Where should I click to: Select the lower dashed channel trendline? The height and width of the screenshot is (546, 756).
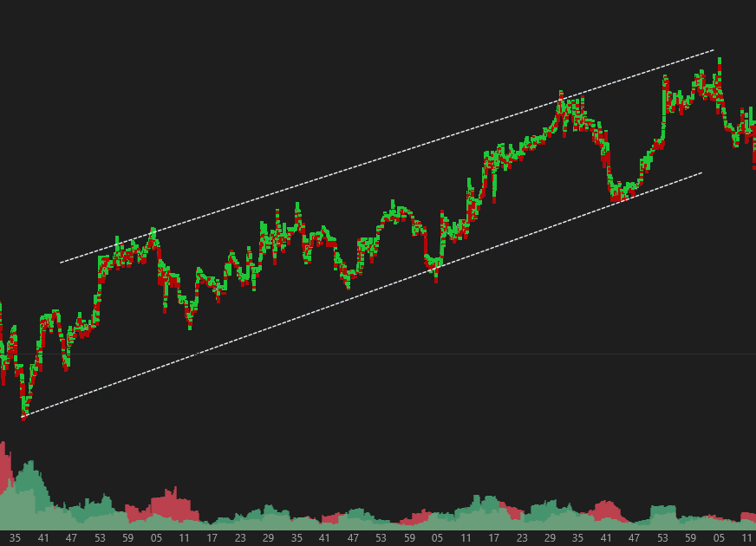coord(362,295)
